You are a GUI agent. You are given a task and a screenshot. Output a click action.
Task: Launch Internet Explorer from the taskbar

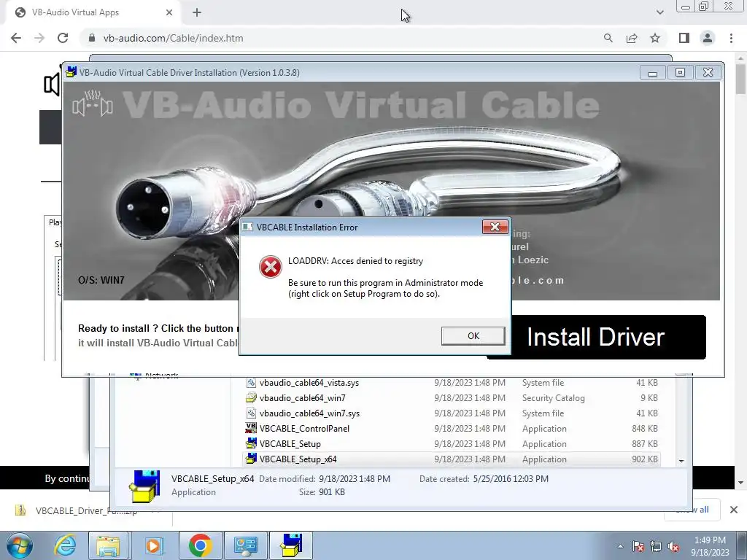[65, 545]
